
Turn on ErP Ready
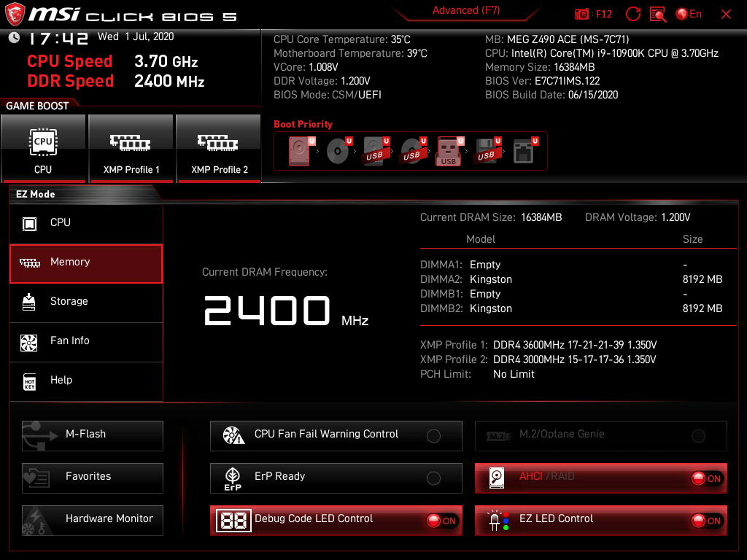coord(433,478)
